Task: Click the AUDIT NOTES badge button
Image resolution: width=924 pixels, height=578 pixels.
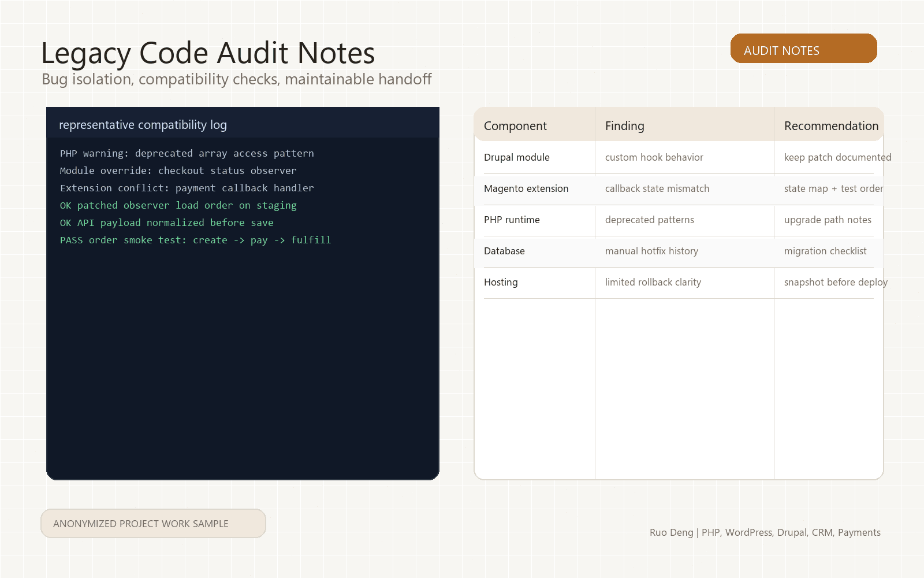Action: (803, 49)
